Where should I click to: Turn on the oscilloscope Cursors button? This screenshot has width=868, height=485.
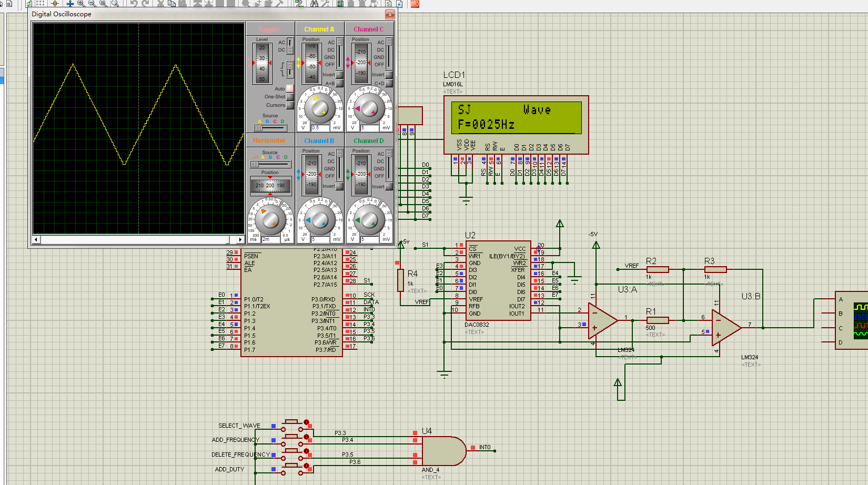290,105
